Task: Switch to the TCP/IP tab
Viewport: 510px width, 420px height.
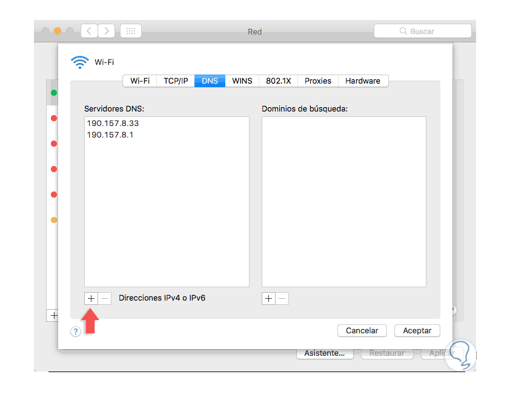Action: tap(176, 81)
